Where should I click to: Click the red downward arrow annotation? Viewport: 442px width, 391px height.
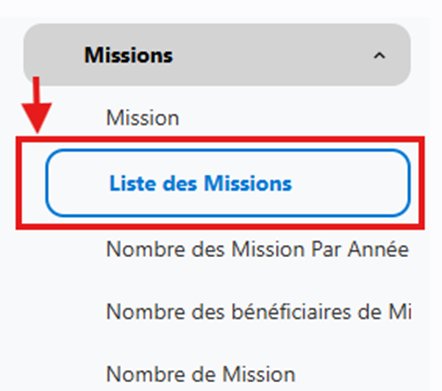pos(37,105)
